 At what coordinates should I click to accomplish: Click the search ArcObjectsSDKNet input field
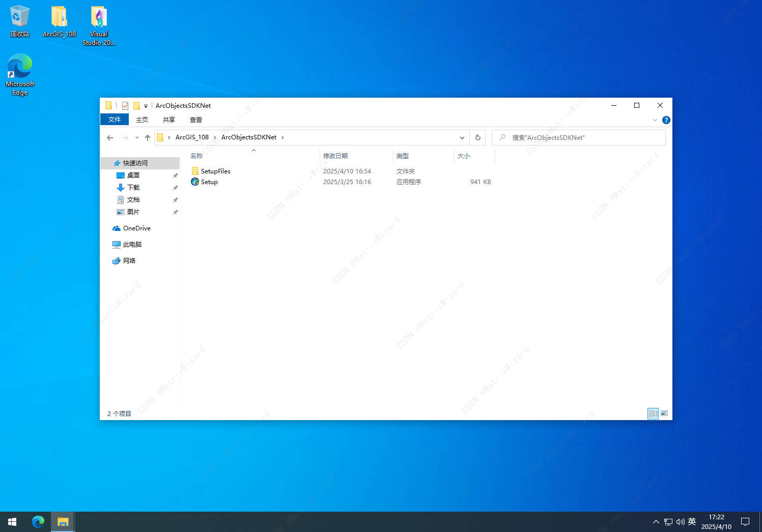(x=579, y=137)
